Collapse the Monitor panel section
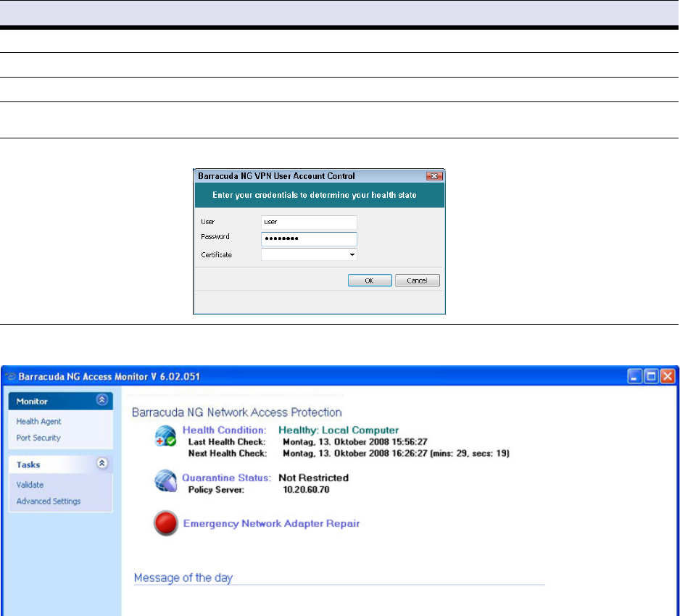Image resolution: width=680 pixels, height=616 pixels. point(102,400)
